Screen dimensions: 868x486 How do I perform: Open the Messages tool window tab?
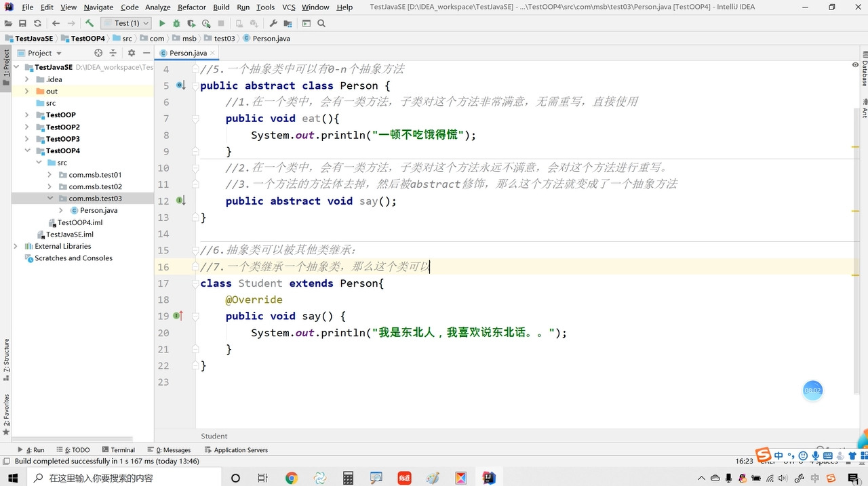(x=169, y=450)
